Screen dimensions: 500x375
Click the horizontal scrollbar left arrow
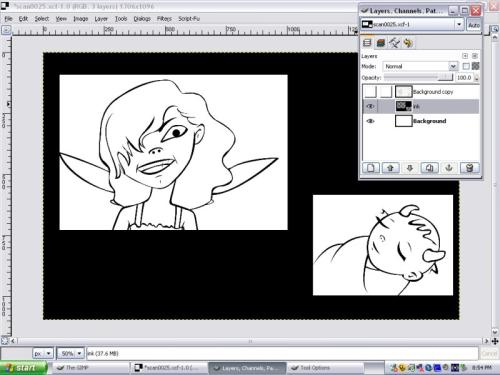[x=13, y=341]
